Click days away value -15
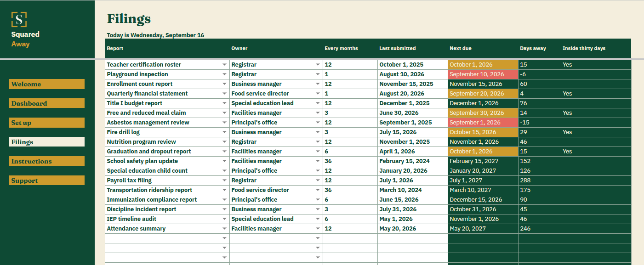The height and width of the screenshot is (265, 644). [x=540, y=123]
